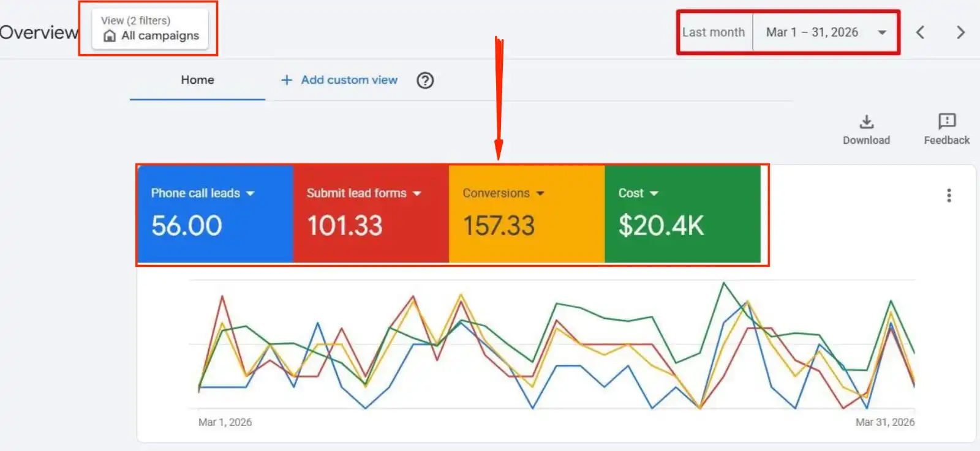
Task: Click the Mar 31, 2026 axis label
Action: [x=885, y=422]
